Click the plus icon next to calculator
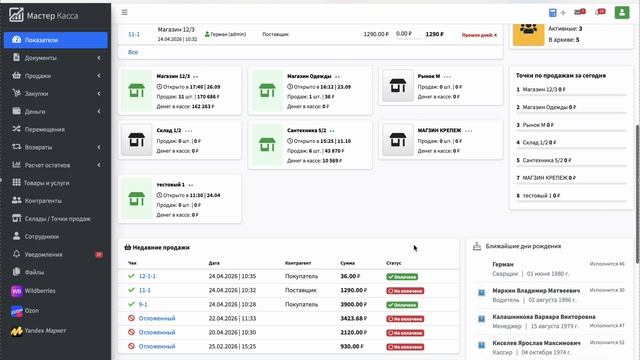The image size is (640, 360). tap(563, 13)
